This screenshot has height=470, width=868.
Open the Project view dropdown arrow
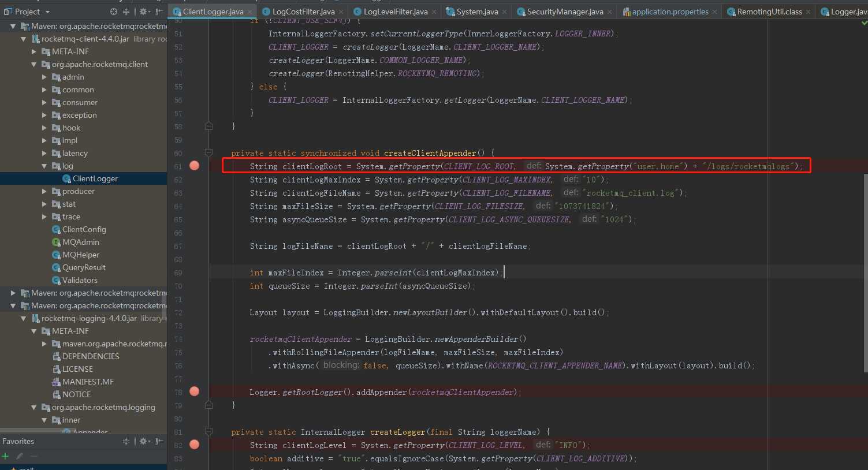47,12
